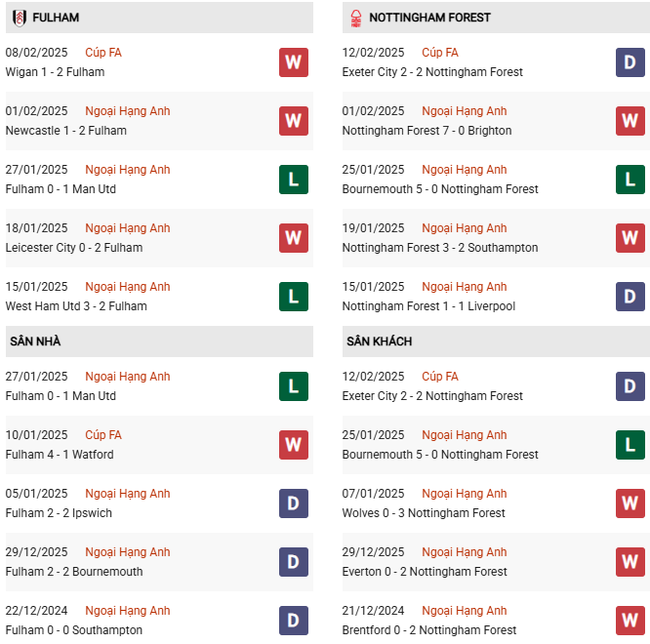Select the SÂN NHÀ section header

tap(36, 342)
